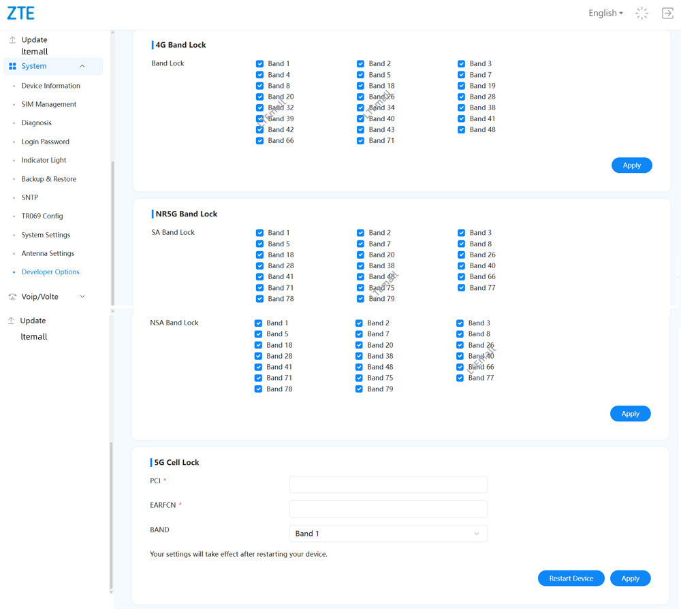Click the PCI input field

pyautogui.click(x=388, y=484)
